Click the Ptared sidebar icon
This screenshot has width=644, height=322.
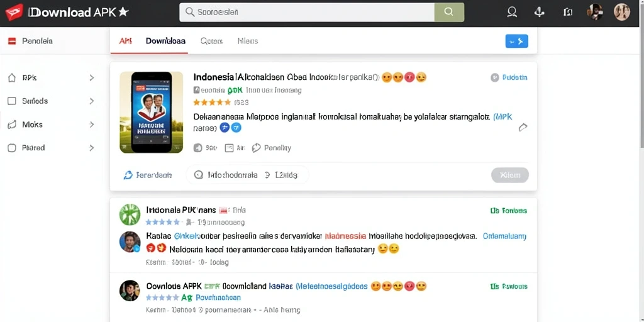click(12, 148)
